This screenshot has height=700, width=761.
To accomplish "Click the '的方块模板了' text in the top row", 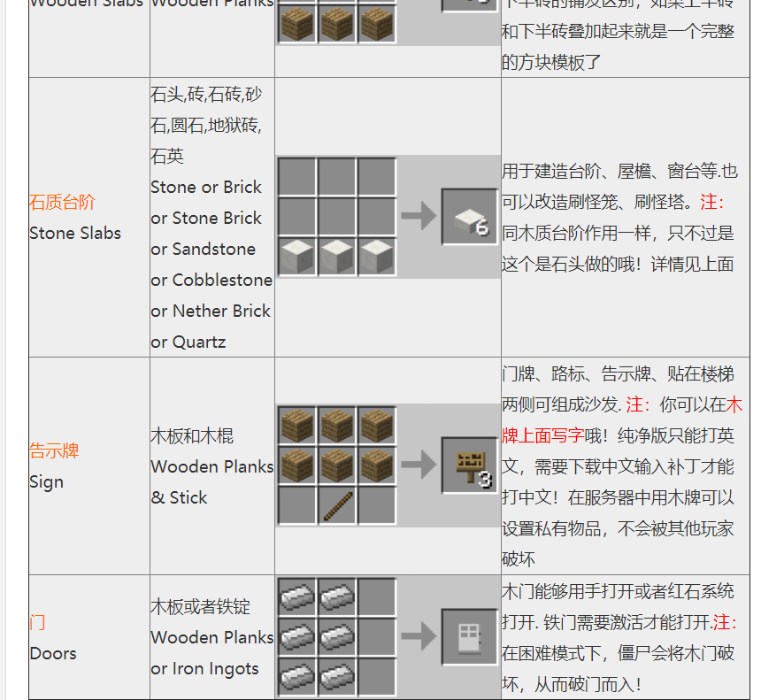I will (x=551, y=62).
